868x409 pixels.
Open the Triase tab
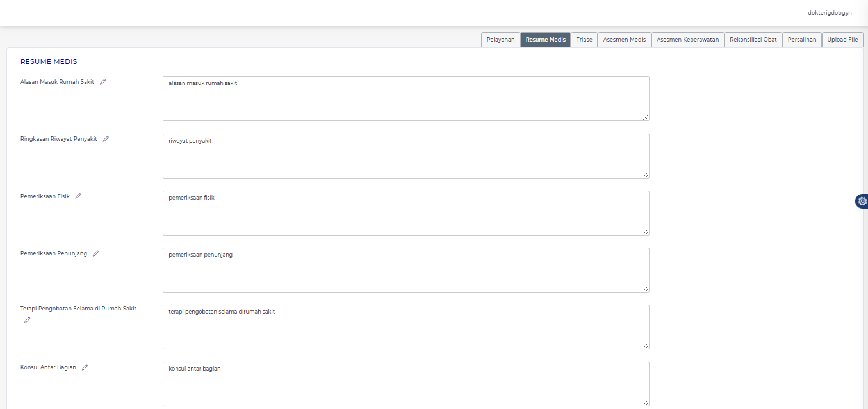pos(584,40)
